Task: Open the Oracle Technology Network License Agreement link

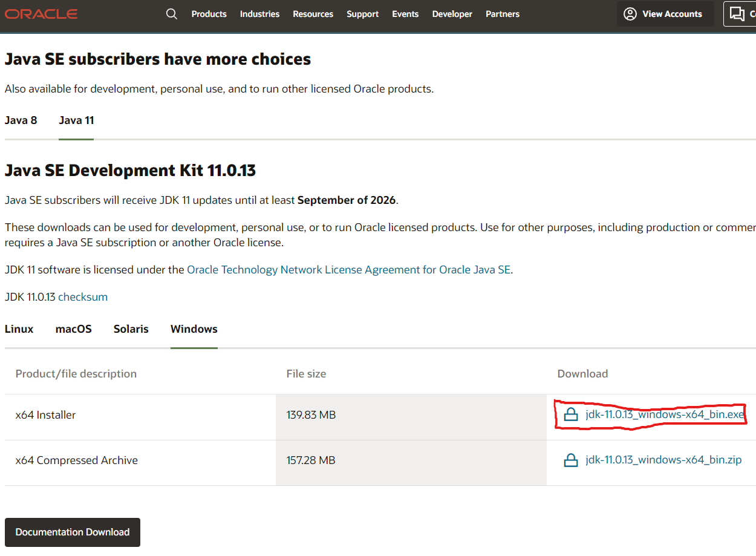Action: pyautogui.click(x=349, y=270)
